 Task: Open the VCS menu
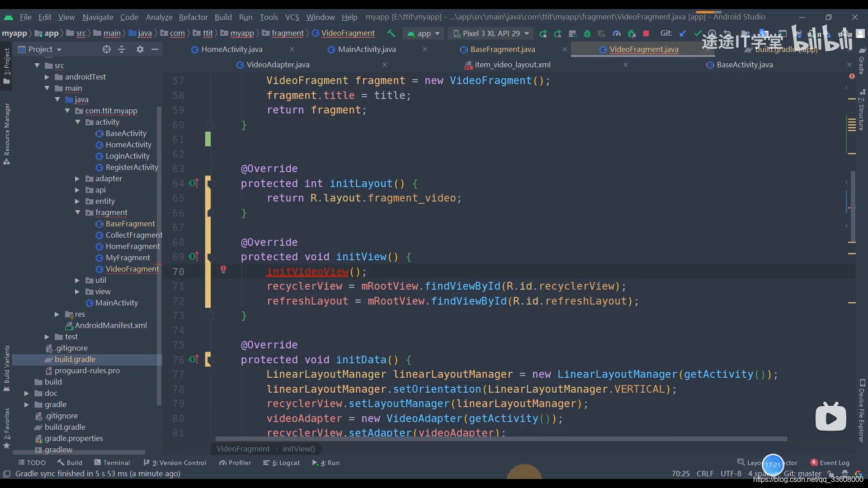pos(292,17)
